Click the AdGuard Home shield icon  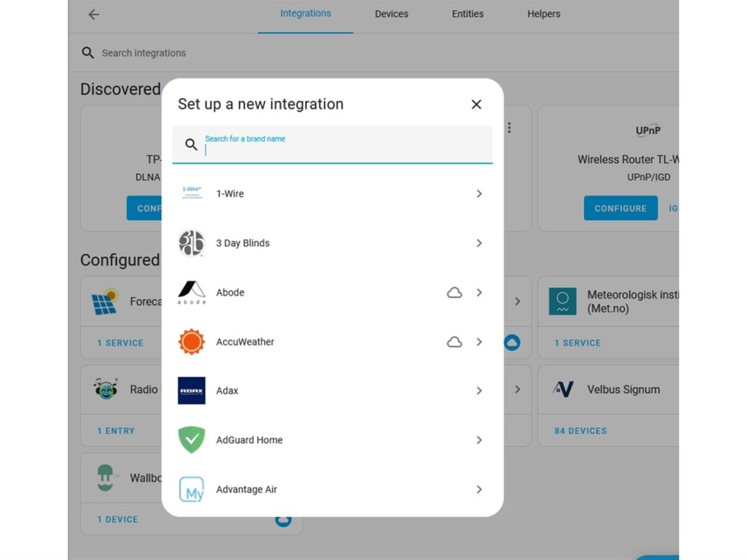pos(192,440)
